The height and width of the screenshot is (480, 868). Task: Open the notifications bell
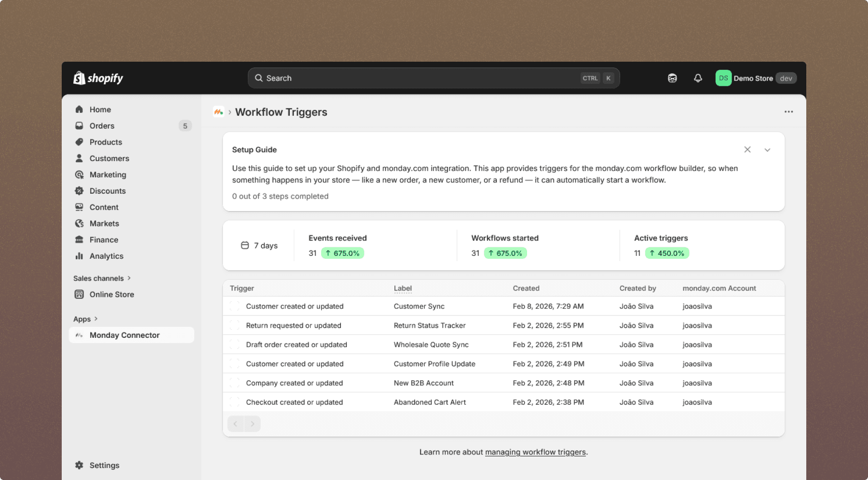point(698,78)
